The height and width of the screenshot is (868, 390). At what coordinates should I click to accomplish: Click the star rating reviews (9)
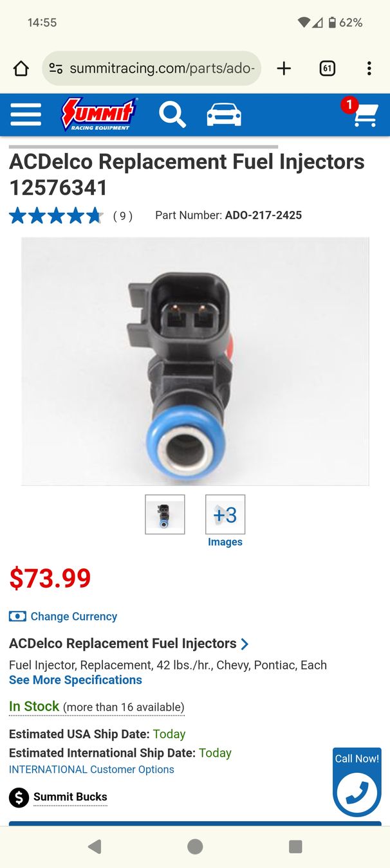pos(71,216)
